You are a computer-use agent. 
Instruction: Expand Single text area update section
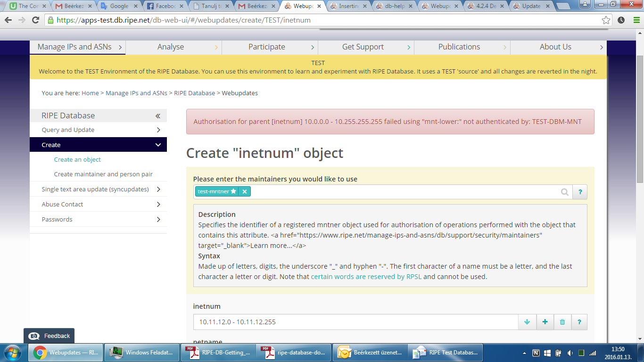coord(98,189)
